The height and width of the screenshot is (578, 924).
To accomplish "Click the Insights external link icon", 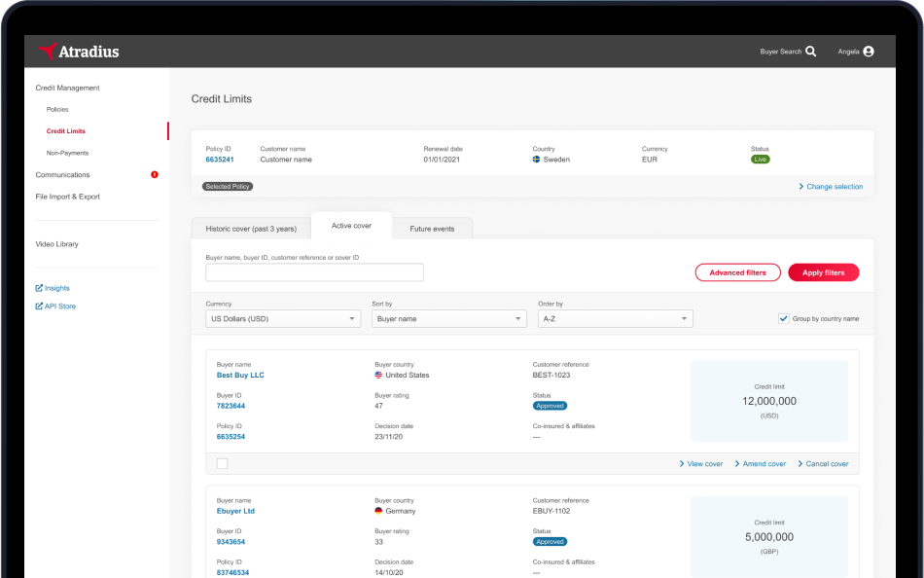I will 39,288.
